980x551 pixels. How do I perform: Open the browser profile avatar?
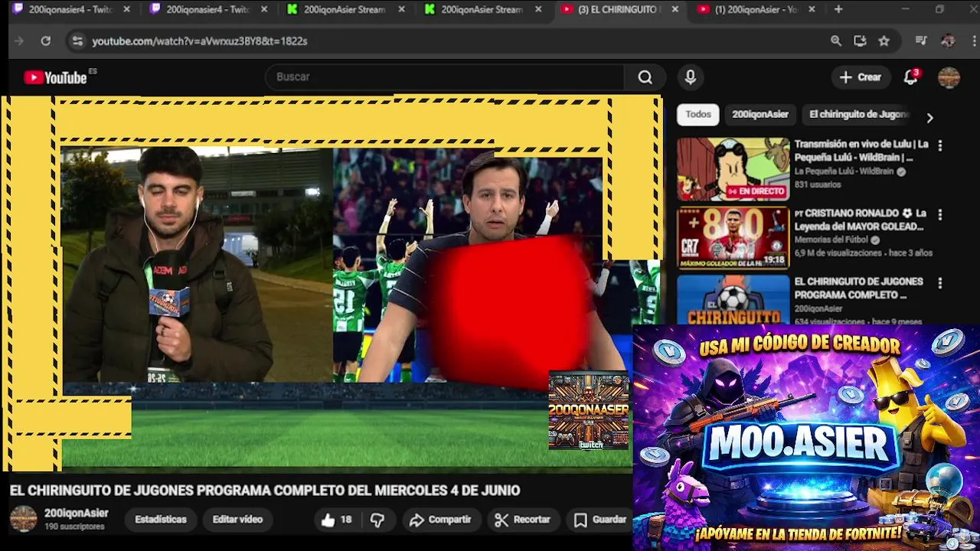pos(948,41)
